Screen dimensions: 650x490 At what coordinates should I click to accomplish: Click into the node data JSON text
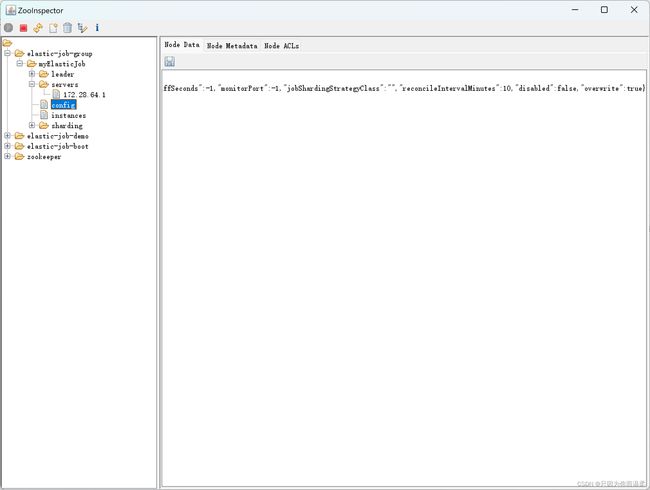tap(404, 88)
